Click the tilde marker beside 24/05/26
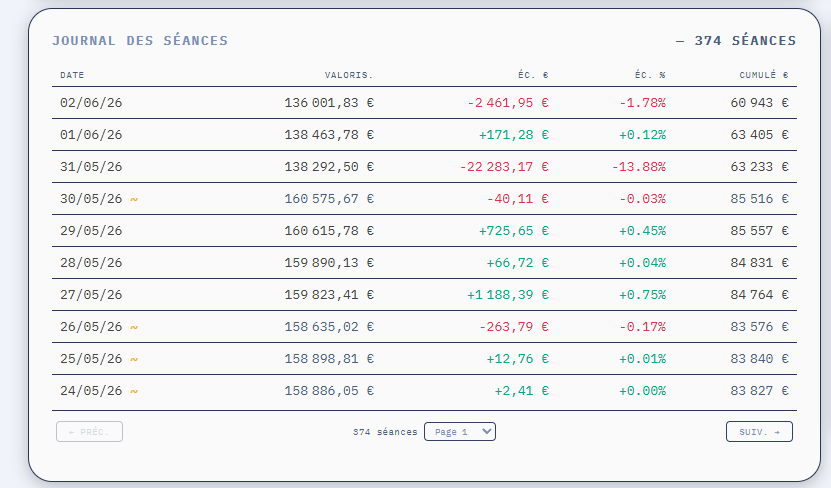Viewport: 831px width, 488px height. (134, 391)
